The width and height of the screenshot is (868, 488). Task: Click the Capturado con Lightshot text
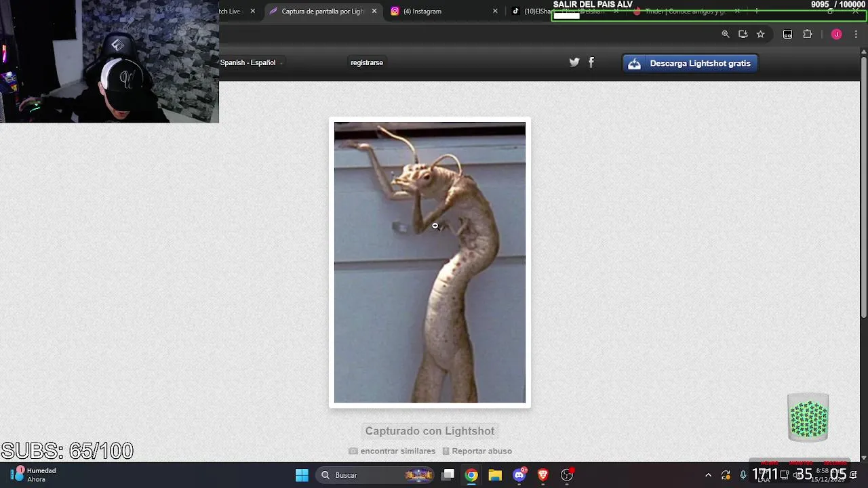point(430,430)
